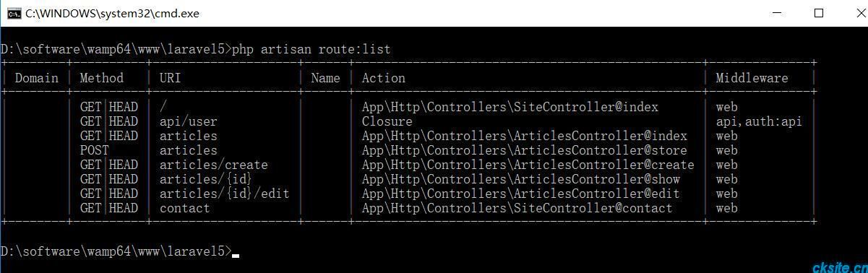This screenshot has height=273, width=868.
Task: Click the typed command php artisan route:list
Action: (311, 49)
